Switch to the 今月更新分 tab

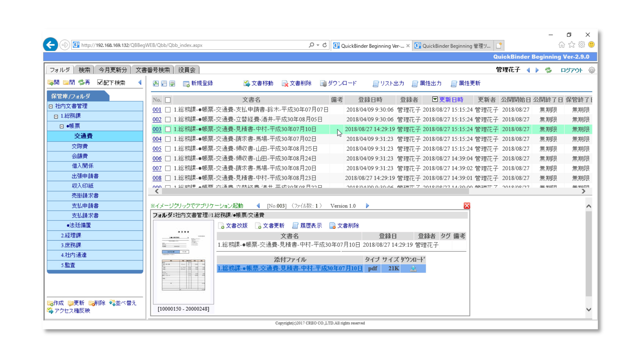coord(113,70)
